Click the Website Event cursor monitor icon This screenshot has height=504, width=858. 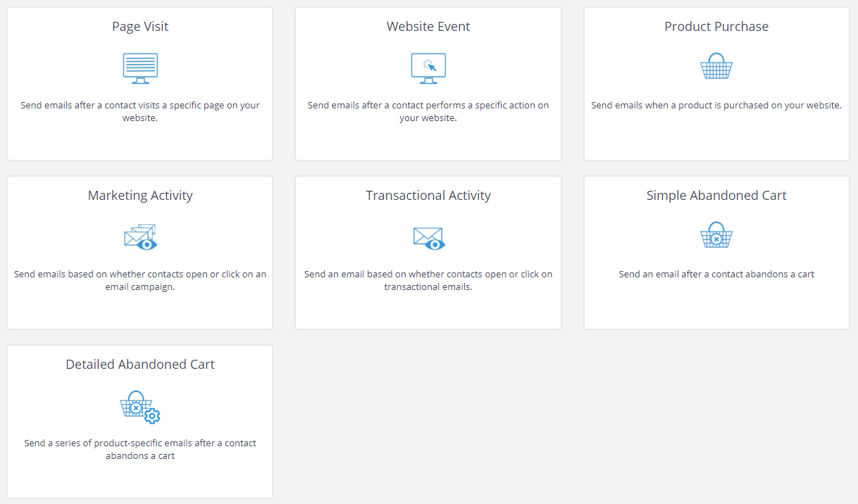tap(428, 68)
